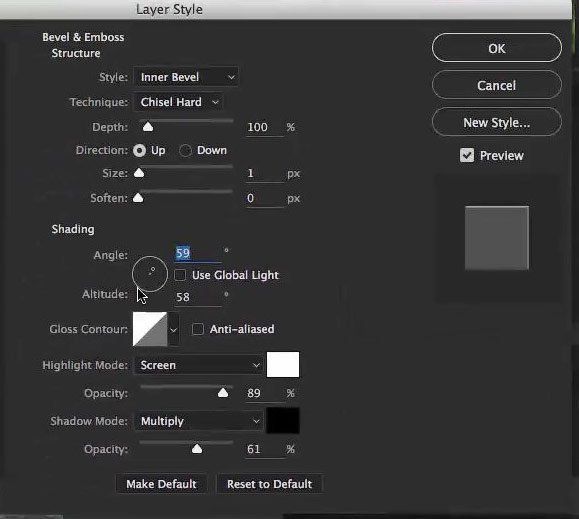
Task: Open the Shadow Mode dropdown showing Multiply
Action: coord(199,421)
